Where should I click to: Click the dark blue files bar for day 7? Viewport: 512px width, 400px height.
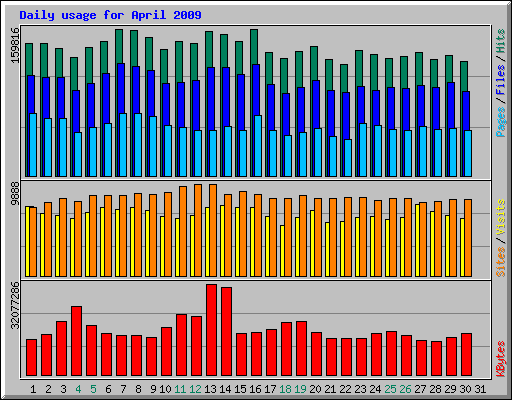point(121,88)
